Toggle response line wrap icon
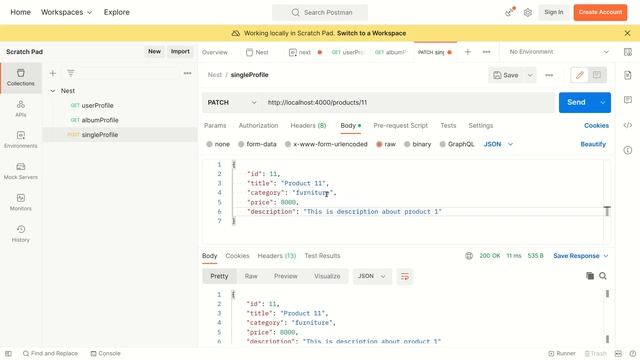This screenshot has width=640, height=360. click(x=404, y=276)
